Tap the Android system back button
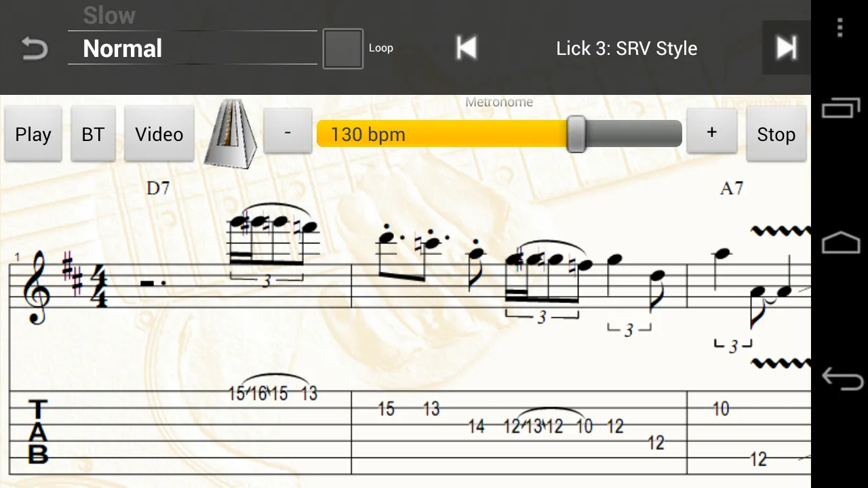Viewport: 868px width, 488px height. click(841, 378)
